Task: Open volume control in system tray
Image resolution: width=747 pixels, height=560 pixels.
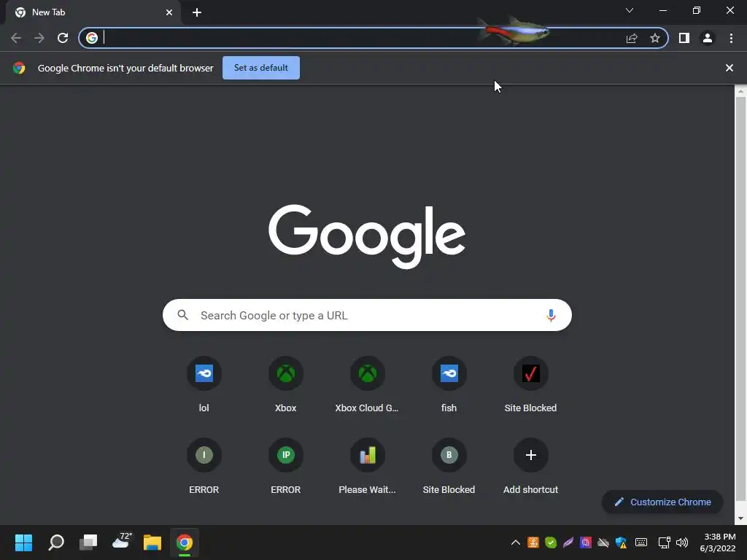Action: click(682, 542)
